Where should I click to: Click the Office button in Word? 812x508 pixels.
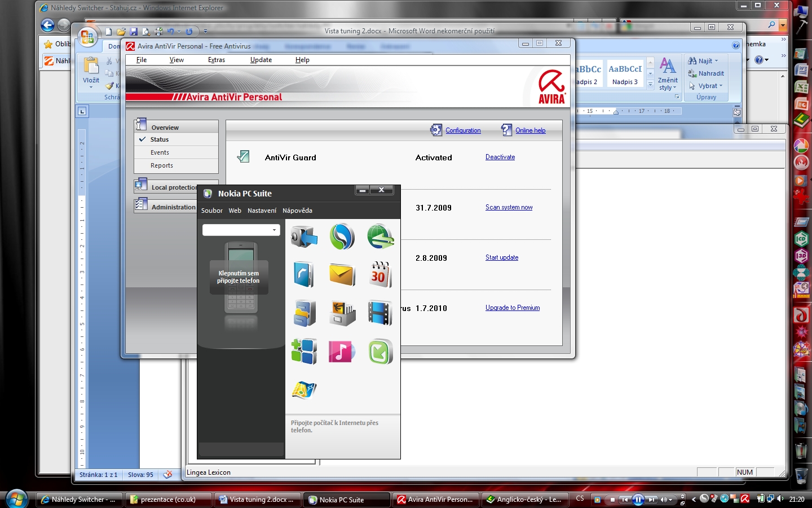(x=87, y=37)
